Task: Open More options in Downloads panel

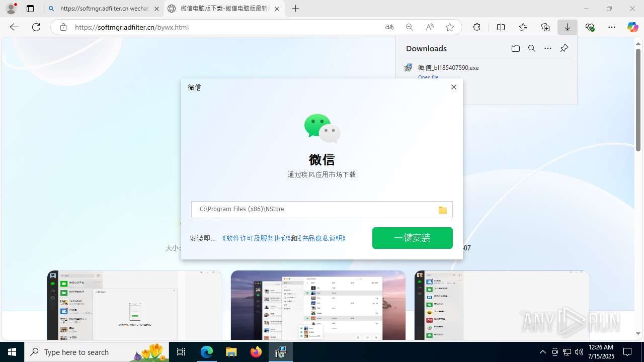Action: tap(548, 48)
